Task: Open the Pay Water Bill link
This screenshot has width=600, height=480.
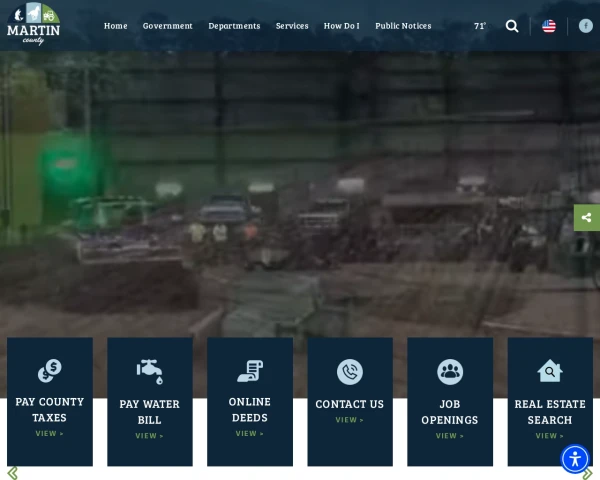Action: pos(150,412)
